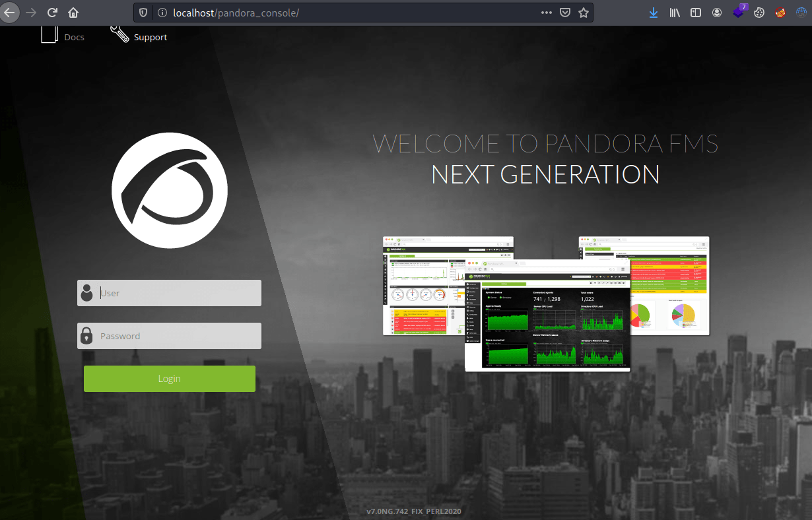Open the Firefox library
812x520 pixels.
coord(675,13)
